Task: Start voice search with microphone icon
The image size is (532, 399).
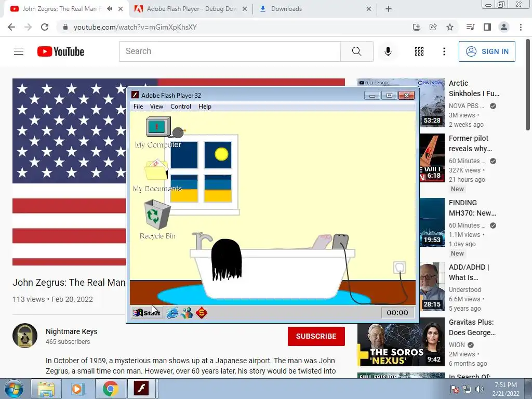Action: point(388,51)
